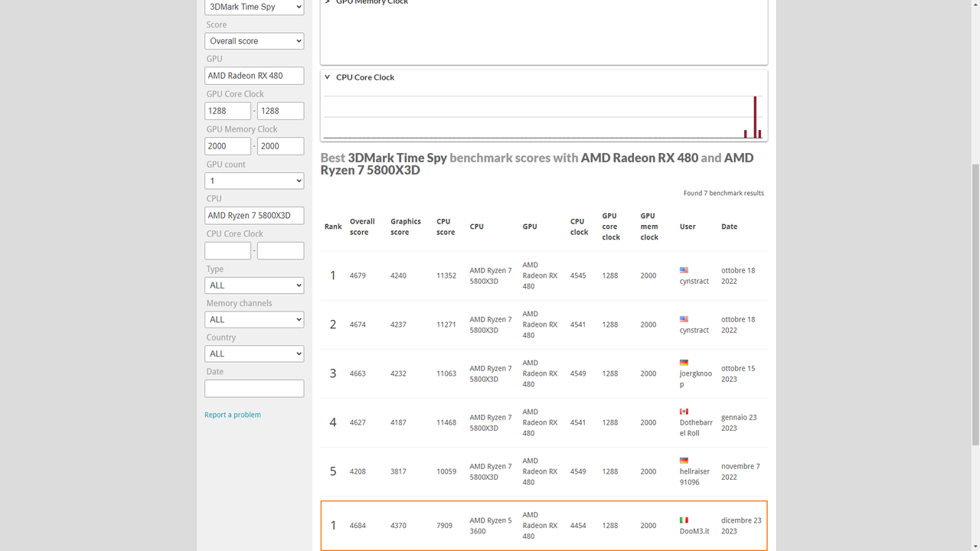Open the GPU count dropdown
This screenshot has width=980, height=551.
[254, 181]
